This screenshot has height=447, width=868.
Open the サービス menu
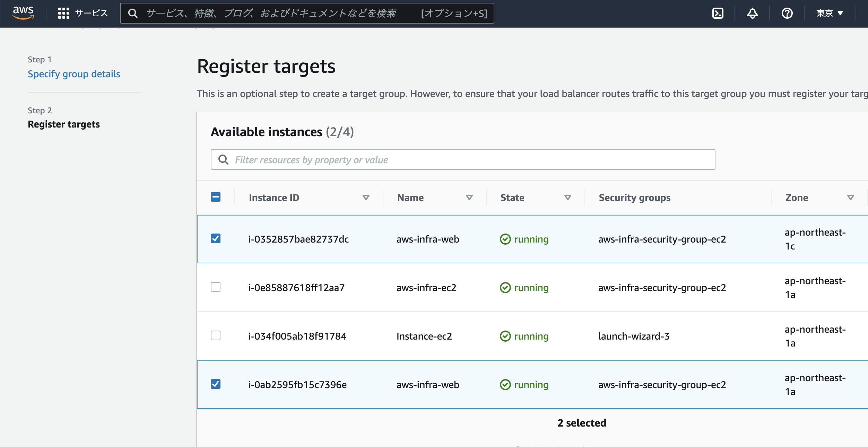(91, 13)
